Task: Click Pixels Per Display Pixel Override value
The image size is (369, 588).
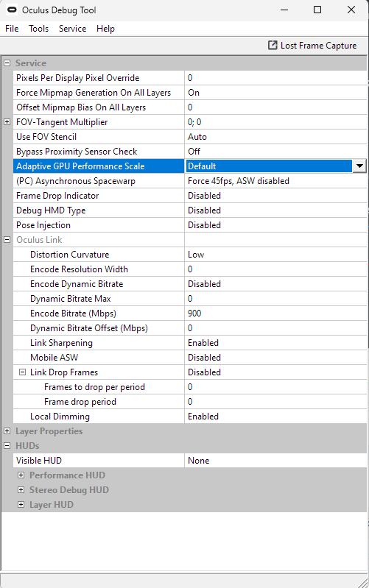Action: click(x=275, y=77)
